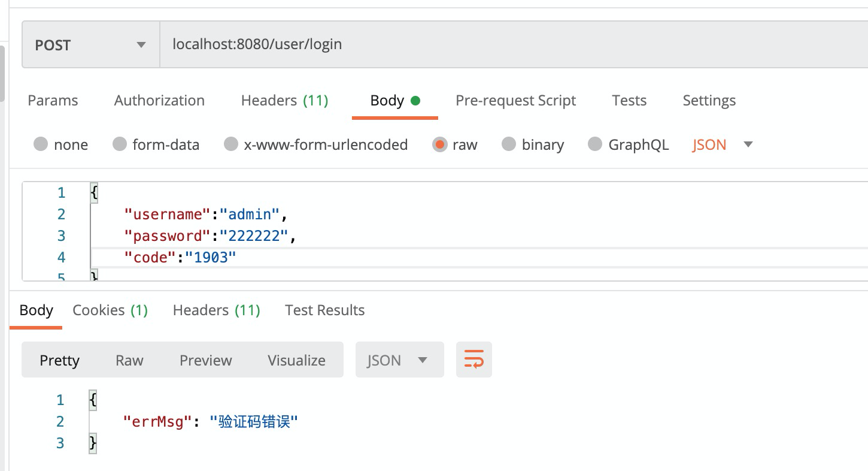This screenshot has height=471, width=868.
Task: Open the response JSON format dropdown
Action: pyautogui.click(x=399, y=360)
